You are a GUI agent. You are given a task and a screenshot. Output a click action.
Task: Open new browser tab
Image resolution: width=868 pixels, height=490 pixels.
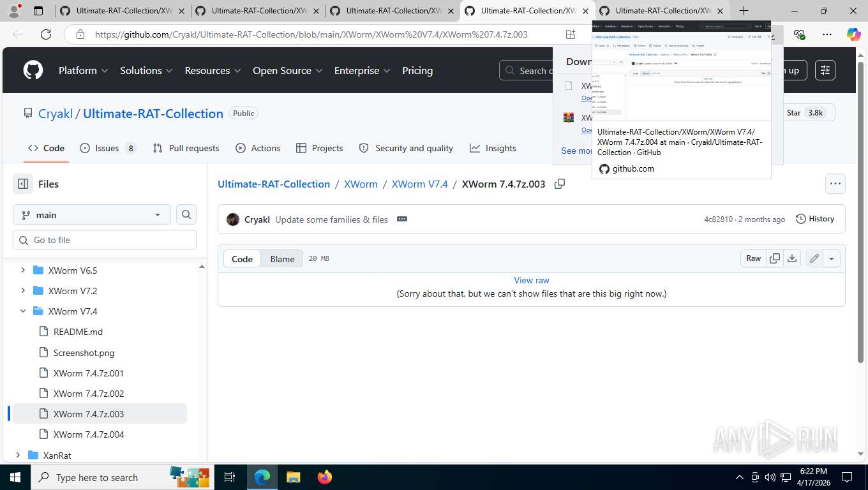click(744, 11)
